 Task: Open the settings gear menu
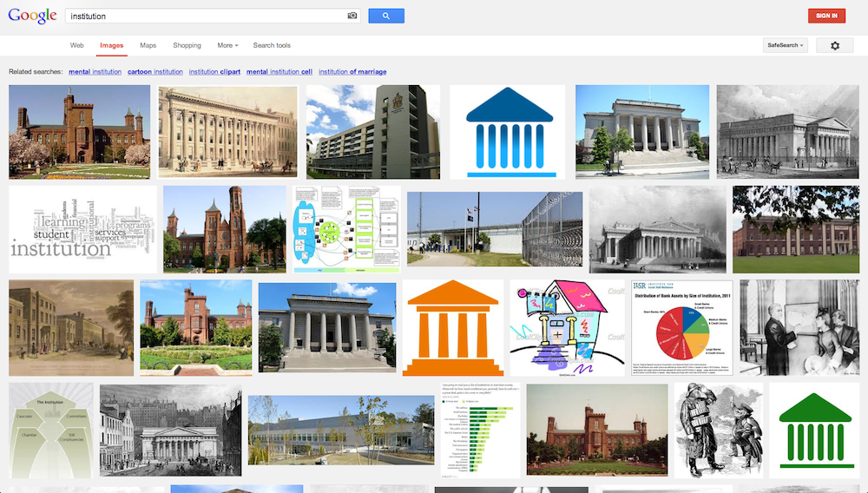(x=834, y=45)
